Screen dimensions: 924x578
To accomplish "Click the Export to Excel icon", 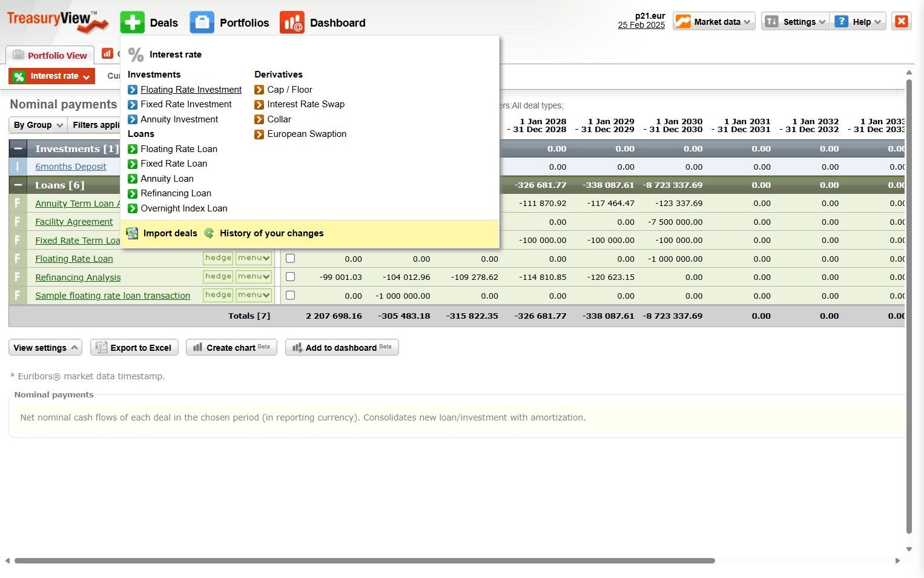I will click(101, 347).
